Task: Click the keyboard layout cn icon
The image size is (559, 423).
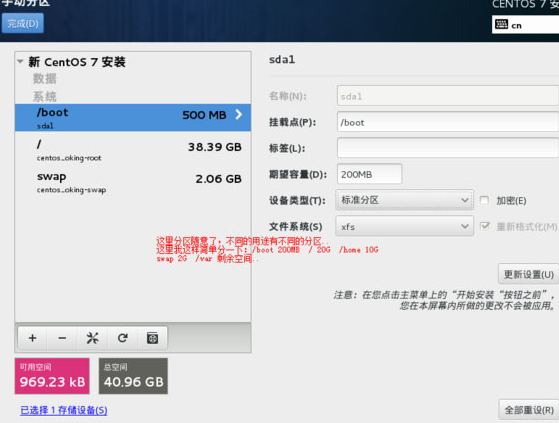Action: pyautogui.click(x=501, y=25)
